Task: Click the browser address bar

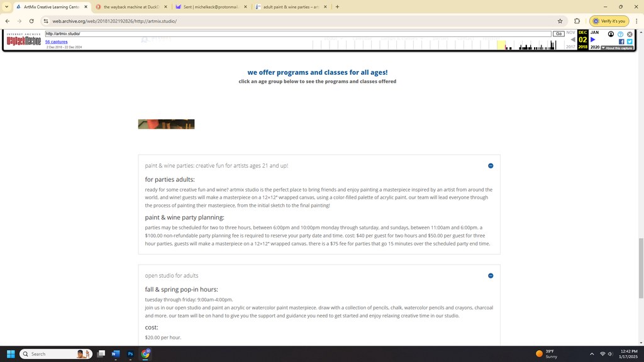Action: 304,21
